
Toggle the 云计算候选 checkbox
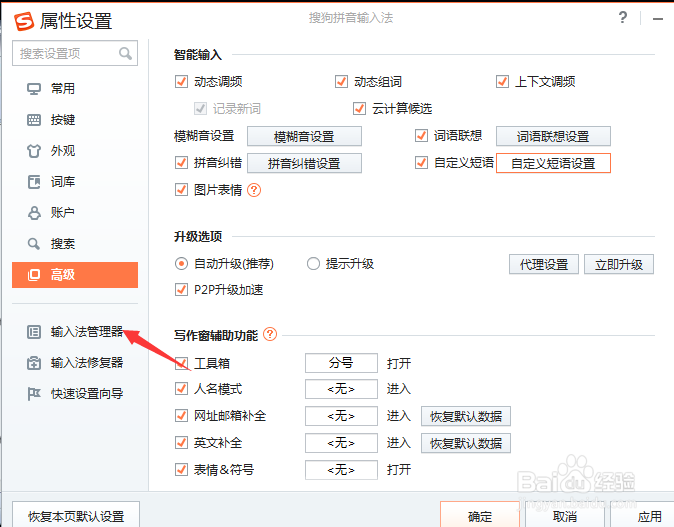pos(359,108)
